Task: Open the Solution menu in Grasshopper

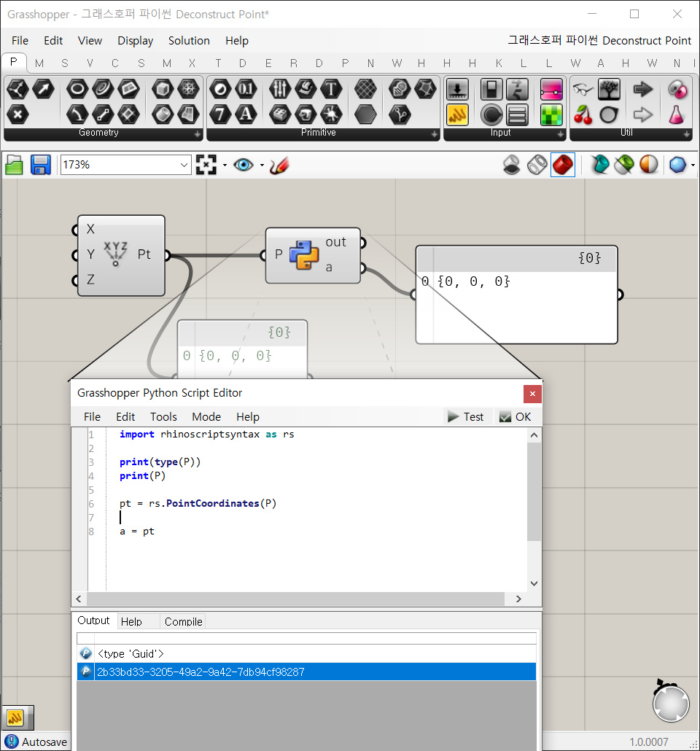Action: pyautogui.click(x=189, y=41)
